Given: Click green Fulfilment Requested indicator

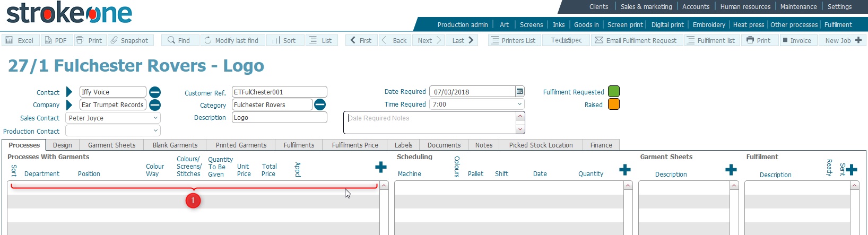Looking at the screenshot, I should point(613,92).
